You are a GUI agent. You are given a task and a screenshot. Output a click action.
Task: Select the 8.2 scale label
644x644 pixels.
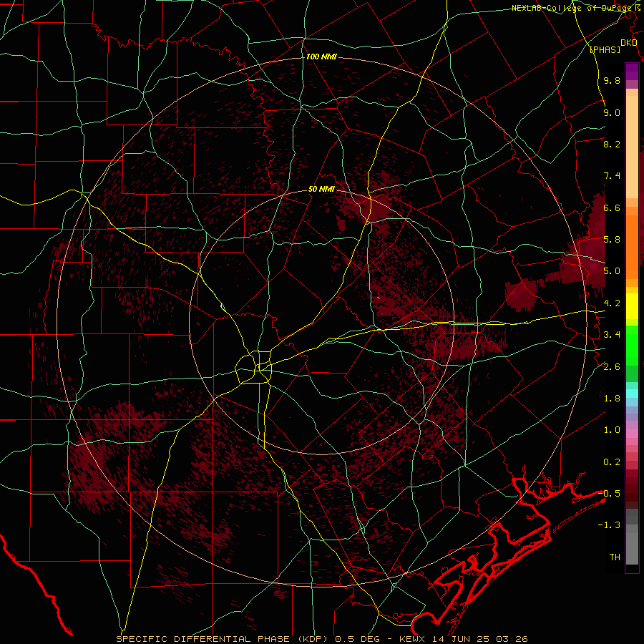[x=612, y=144]
